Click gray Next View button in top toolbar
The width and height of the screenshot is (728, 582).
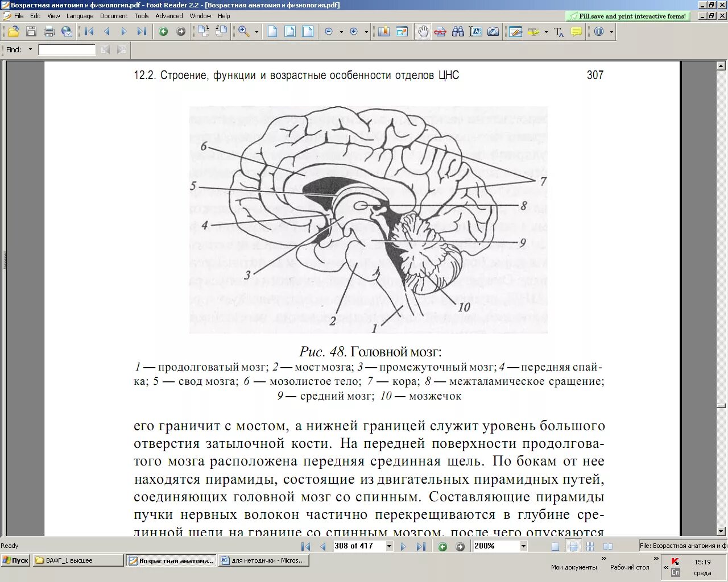[x=181, y=32]
